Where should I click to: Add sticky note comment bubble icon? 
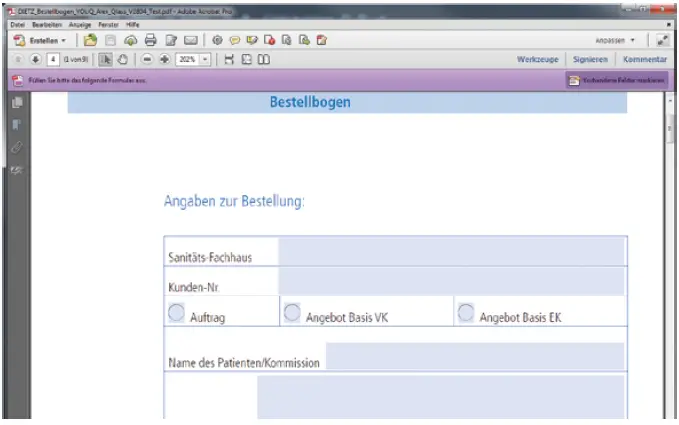[x=235, y=41]
